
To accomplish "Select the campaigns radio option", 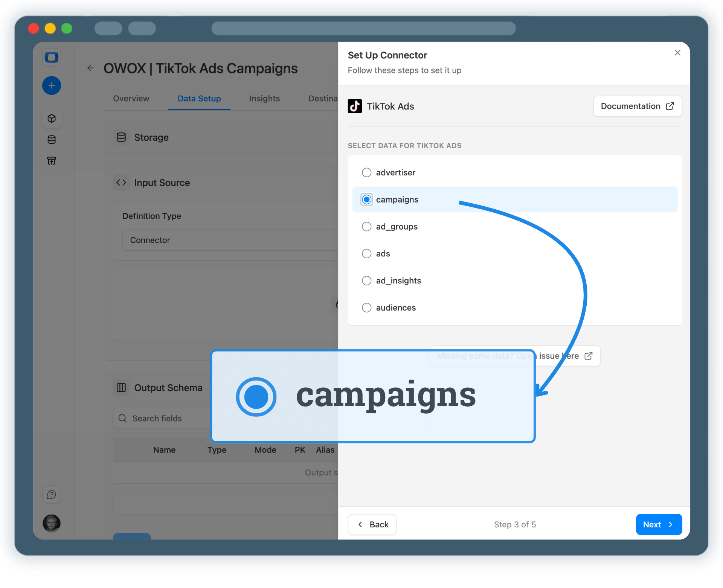I will click(366, 200).
